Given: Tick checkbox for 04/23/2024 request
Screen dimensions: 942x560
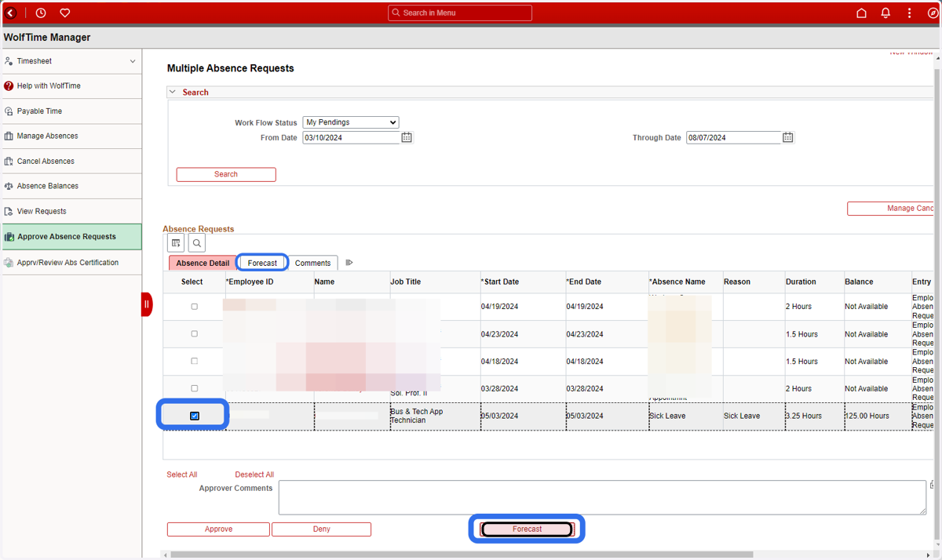Looking at the screenshot, I should pos(195,334).
